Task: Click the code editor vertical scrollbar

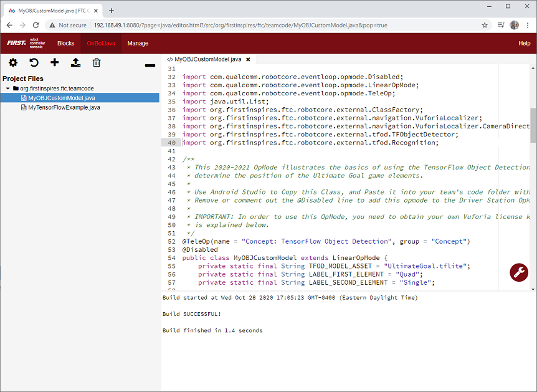Action: (533, 125)
